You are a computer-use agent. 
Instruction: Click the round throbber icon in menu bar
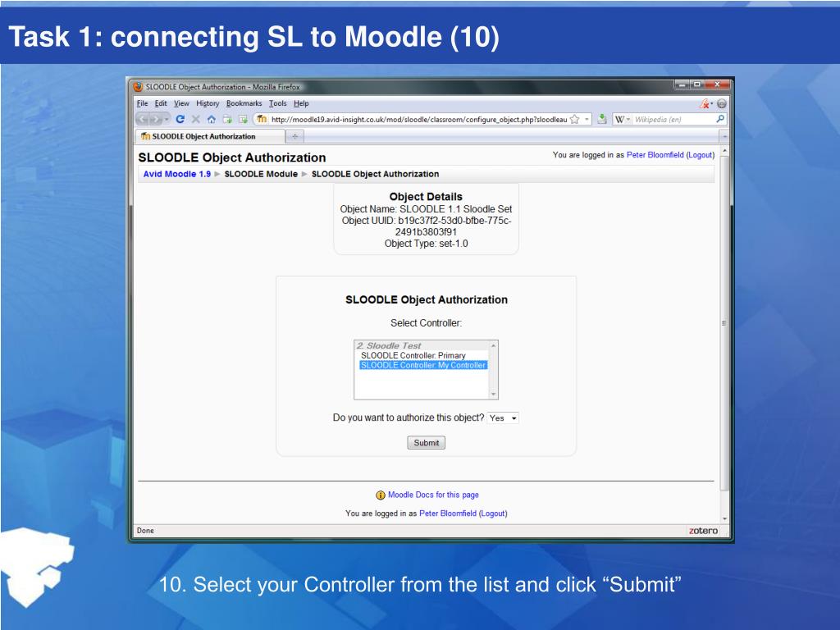click(x=722, y=103)
